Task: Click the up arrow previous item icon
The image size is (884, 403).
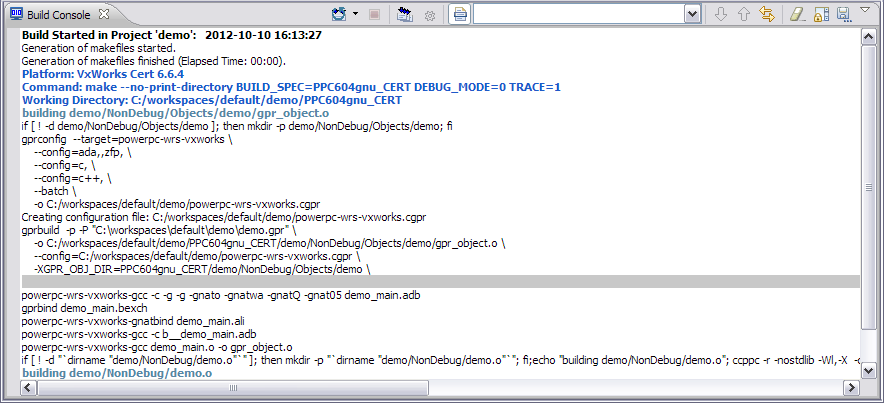Action: tap(744, 15)
